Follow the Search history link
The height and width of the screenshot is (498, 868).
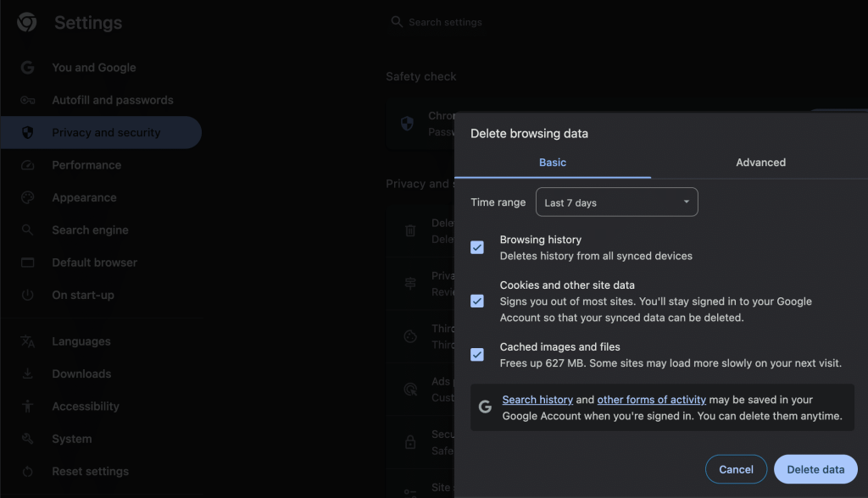click(x=537, y=400)
